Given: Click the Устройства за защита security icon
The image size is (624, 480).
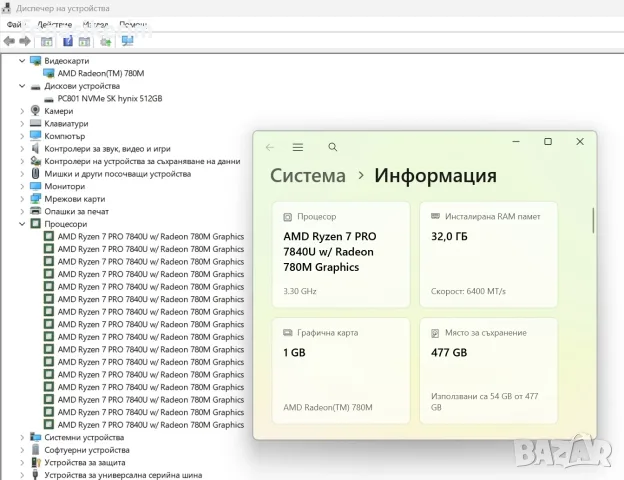Looking at the screenshot, I should pos(36,462).
